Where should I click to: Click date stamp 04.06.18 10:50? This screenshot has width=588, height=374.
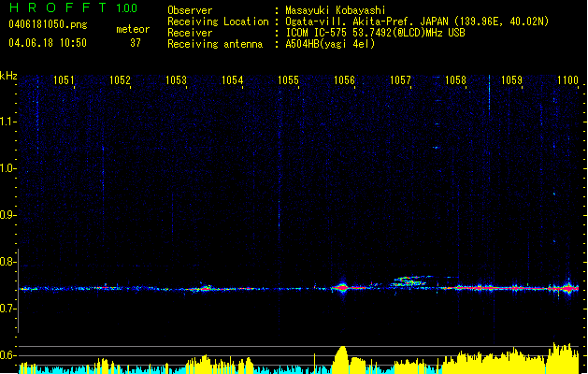coord(48,43)
